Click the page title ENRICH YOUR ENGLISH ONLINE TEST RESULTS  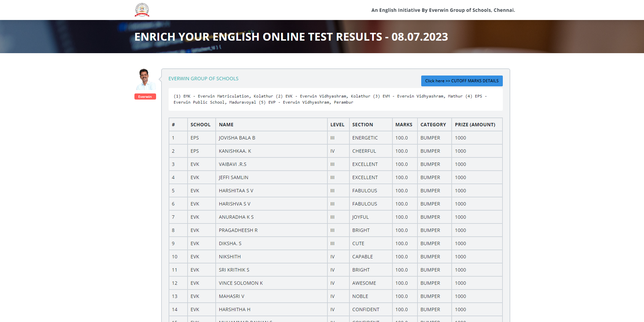291,37
